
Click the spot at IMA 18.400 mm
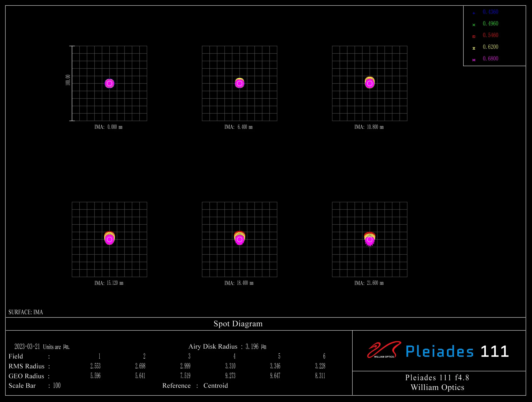[x=239, y=238]
